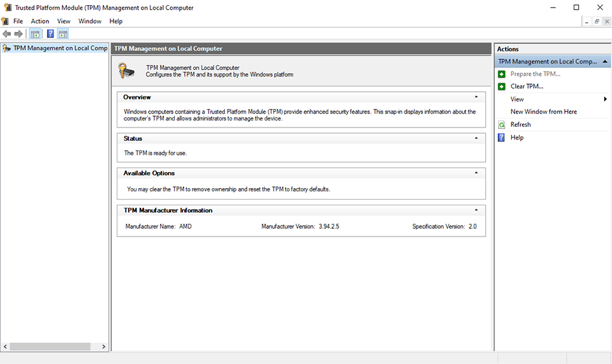Click the blue Help toolbar icon
This screenshot has height=364, width=612.
(50, 34)
